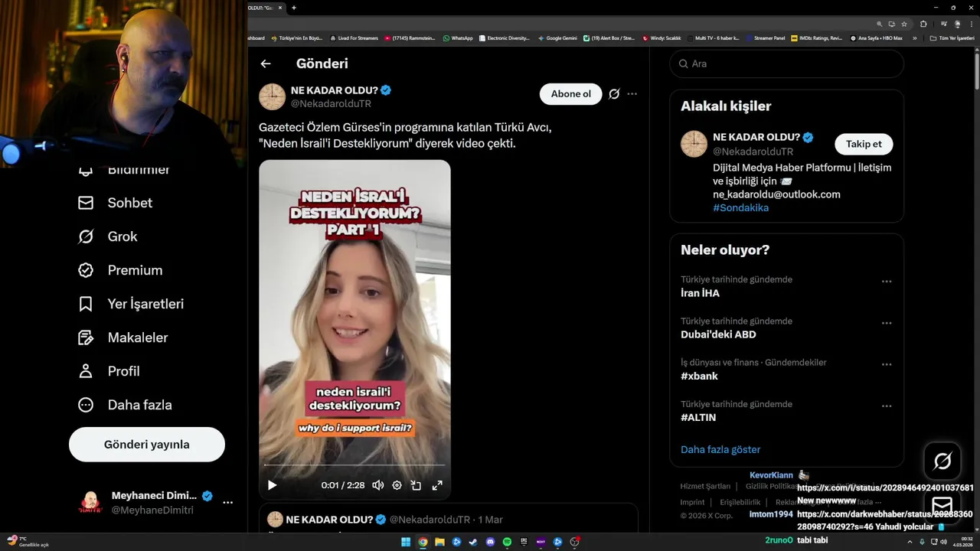Open post options three-dot menu
The width and height of the screenshot is (980, 551).
click(x=632, y=94)
